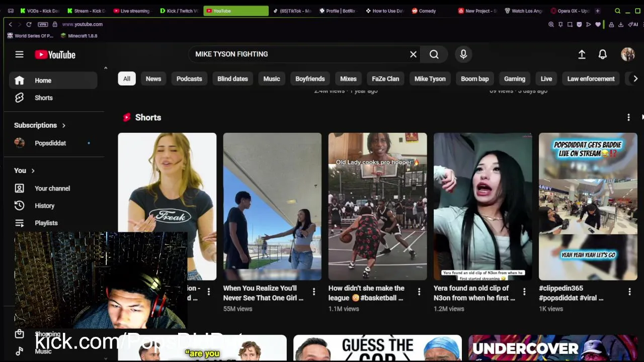Click the magnifier search button
This screenshot has width=644, height=362.
pos(434,54)
